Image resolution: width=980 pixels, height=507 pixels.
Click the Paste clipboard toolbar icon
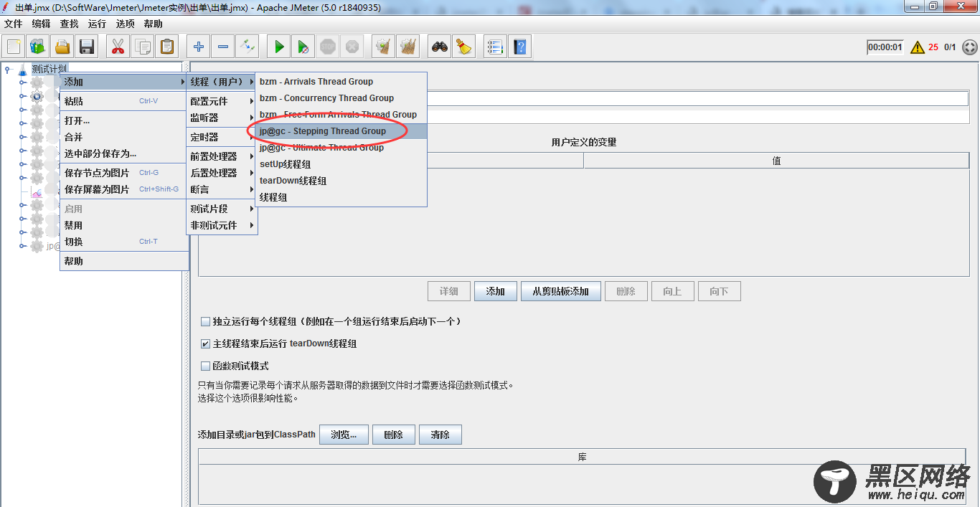[x=167, y=47]
